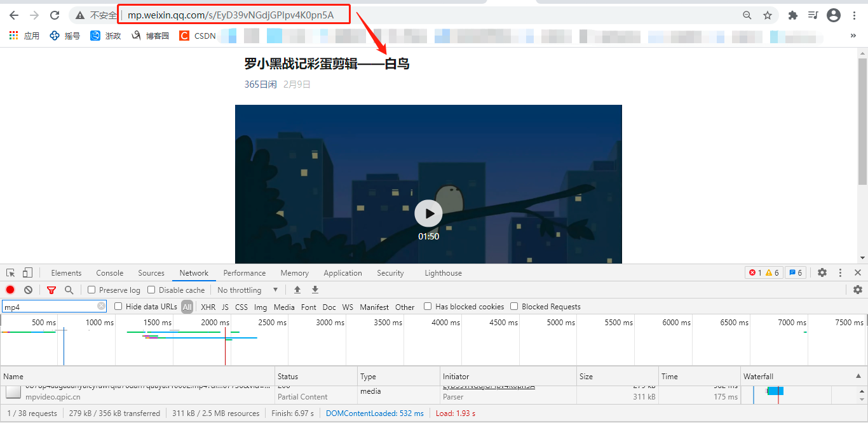Filter requests by XHR
The height and width of the screenshot is (423, 868).
coord(208,307)
